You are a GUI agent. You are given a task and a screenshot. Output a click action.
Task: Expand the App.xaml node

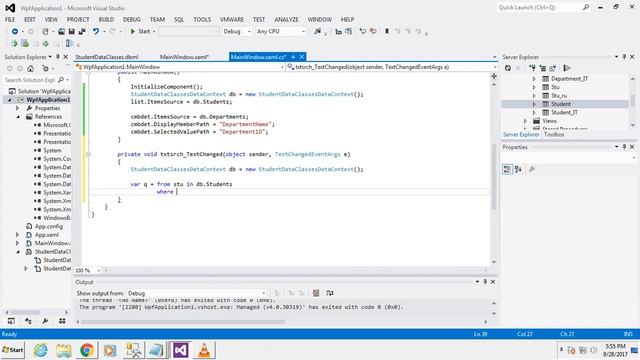pyautogui.click(x=18, y=235)
